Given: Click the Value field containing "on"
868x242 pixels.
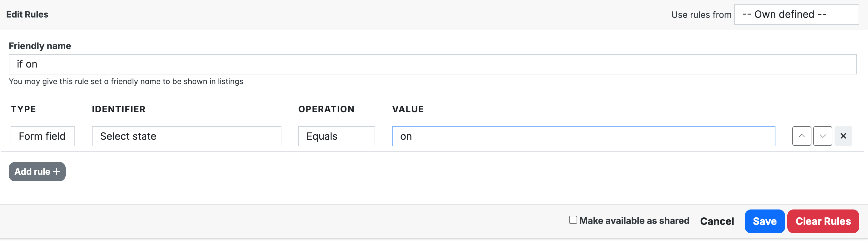Looking at the screenshot, I should coord(583,136).
